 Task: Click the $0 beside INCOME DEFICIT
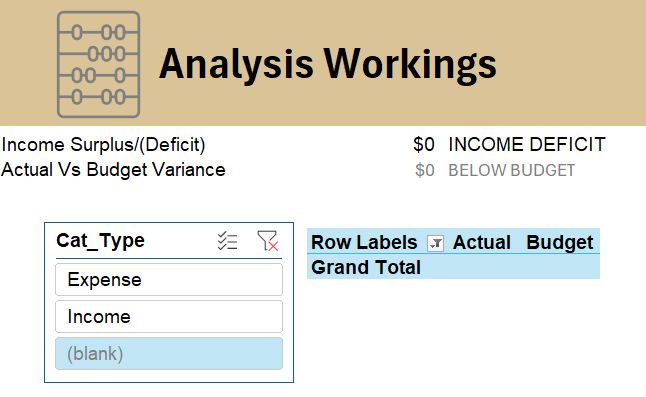coord(424,145)
